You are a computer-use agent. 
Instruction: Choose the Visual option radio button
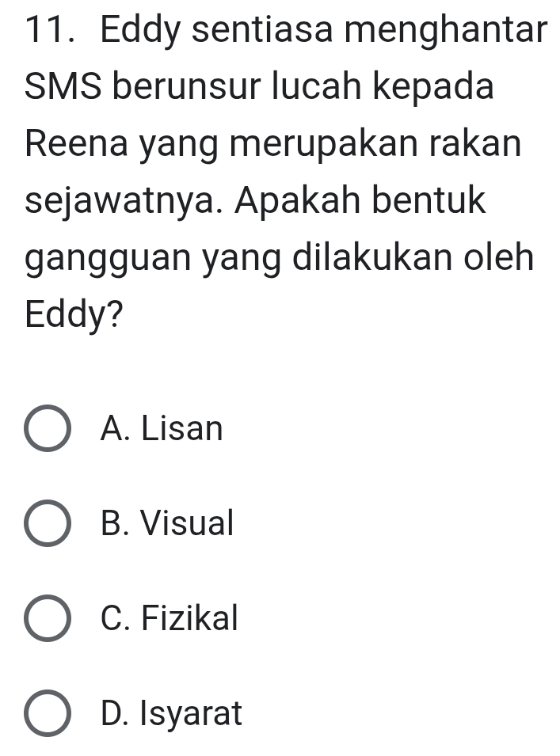point(48,524)
